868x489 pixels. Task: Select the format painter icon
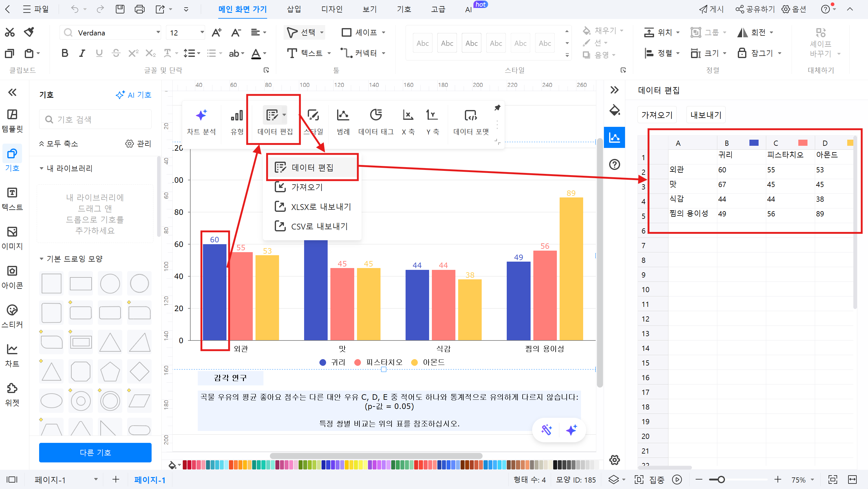(x=29, y=32)
